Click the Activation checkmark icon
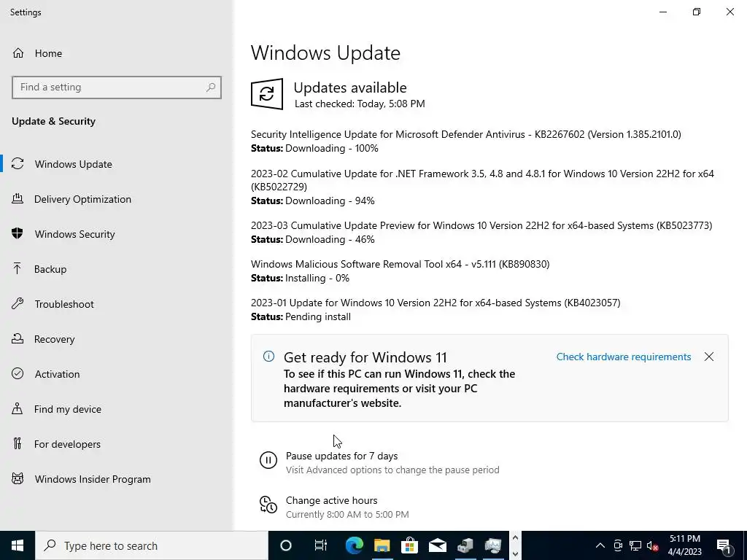Viewport: 747px width, 560px height. [18, 373]
